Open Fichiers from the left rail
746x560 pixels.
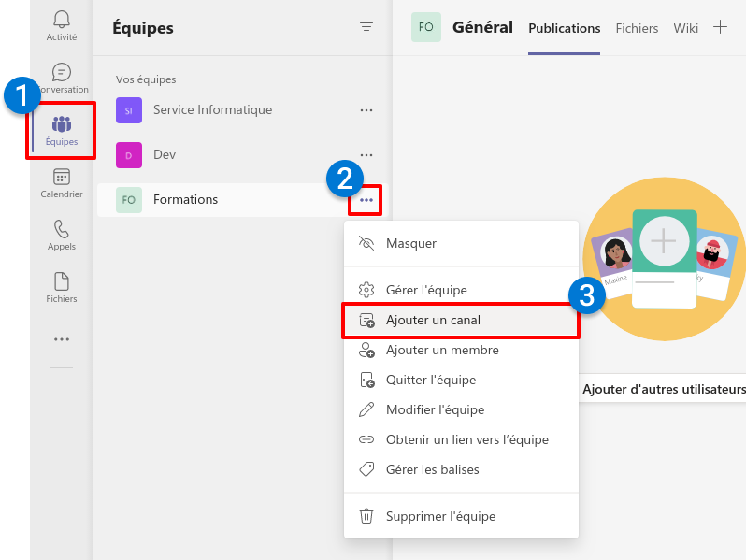(62, 288)
